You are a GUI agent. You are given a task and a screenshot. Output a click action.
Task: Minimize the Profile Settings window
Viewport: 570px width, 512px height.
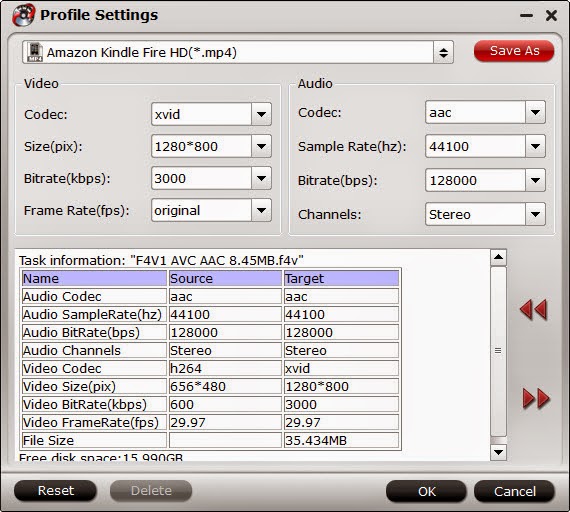coord(526,16)
